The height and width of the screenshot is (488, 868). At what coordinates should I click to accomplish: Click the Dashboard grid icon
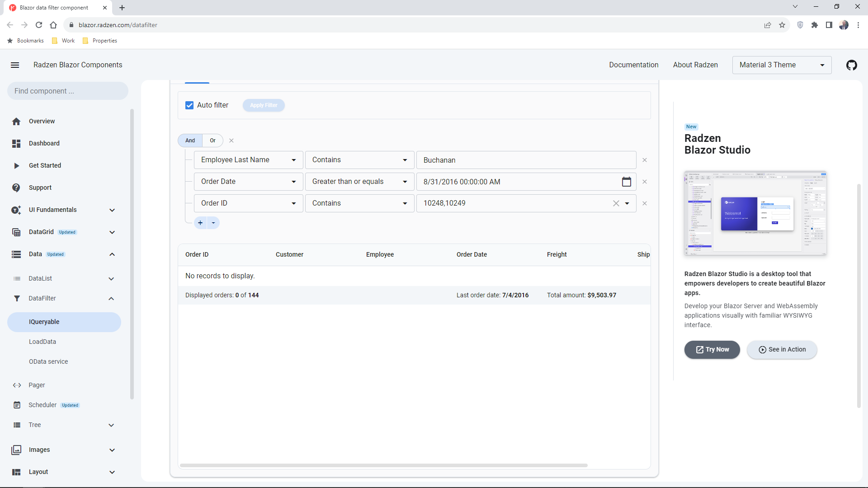(16, 143)
